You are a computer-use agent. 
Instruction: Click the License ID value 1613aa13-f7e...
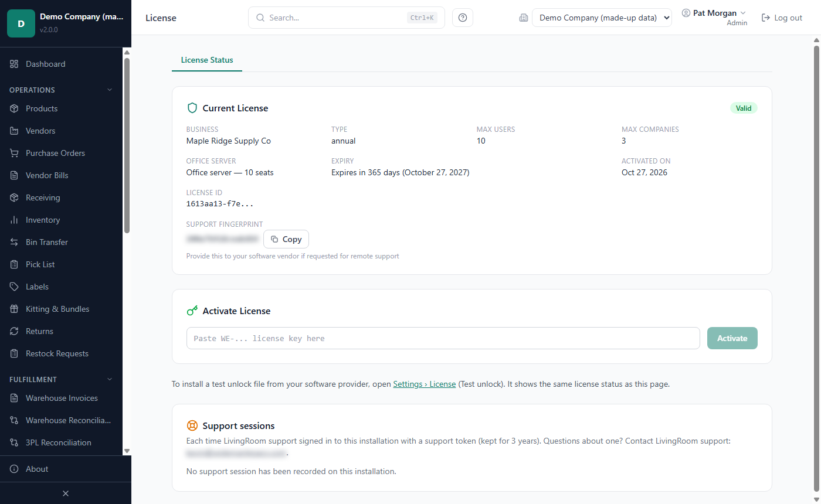(219, 204)
